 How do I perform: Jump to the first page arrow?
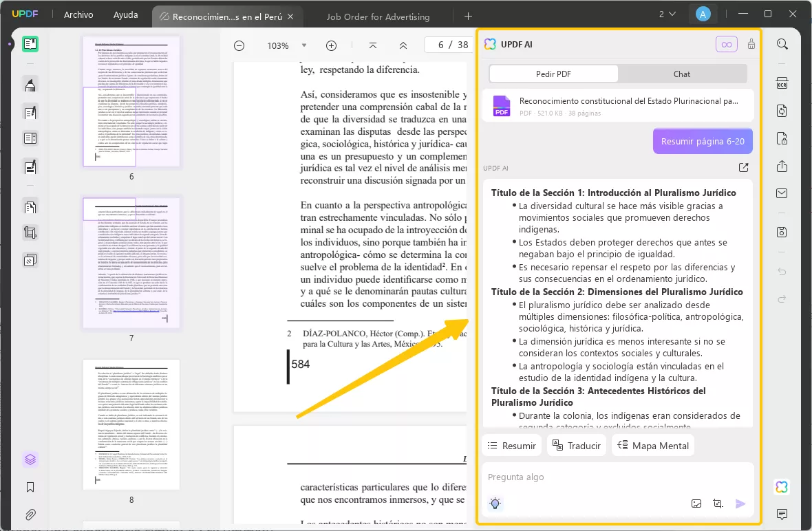(x=373, y=45)
